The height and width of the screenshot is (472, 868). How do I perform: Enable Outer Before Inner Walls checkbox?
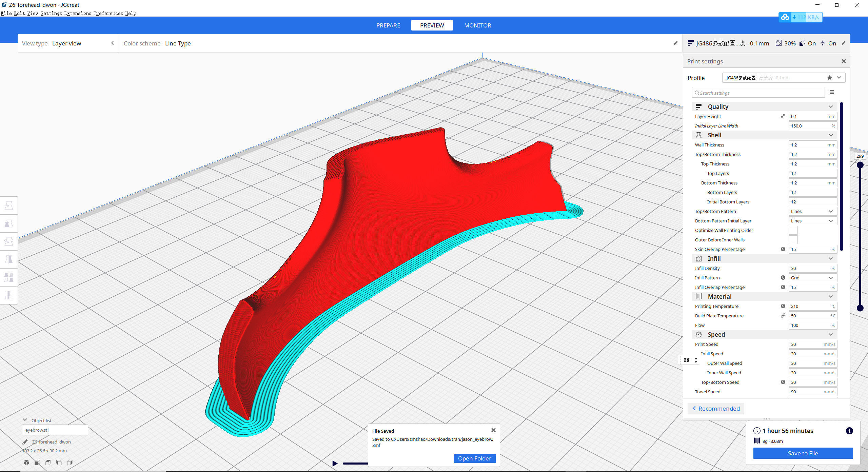point(793,240)
